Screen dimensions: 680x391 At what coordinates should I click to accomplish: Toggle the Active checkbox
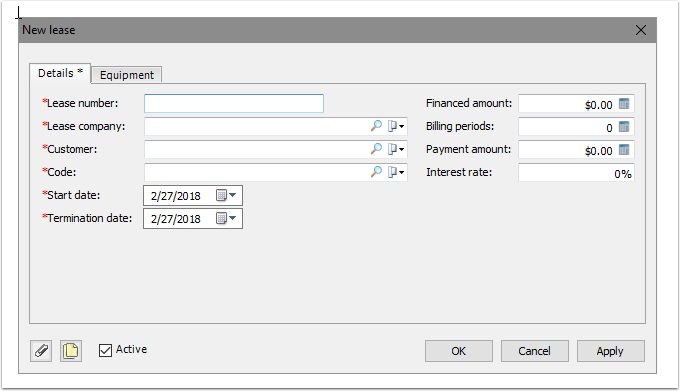point(105,350)
